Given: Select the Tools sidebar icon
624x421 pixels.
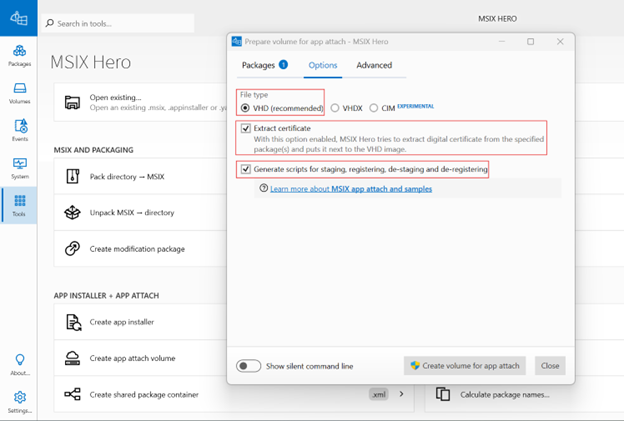Looking at the screenshot, I should [x=19, y=203].
